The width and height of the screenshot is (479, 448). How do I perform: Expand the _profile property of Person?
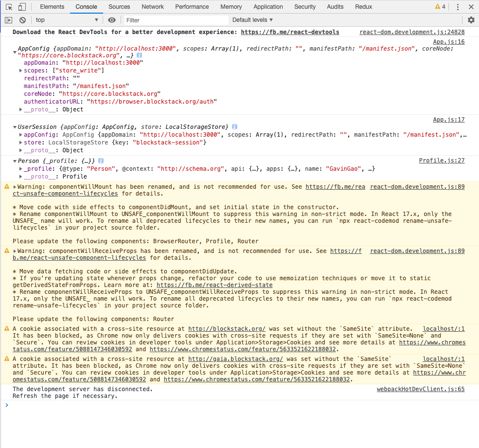(21, 169)
